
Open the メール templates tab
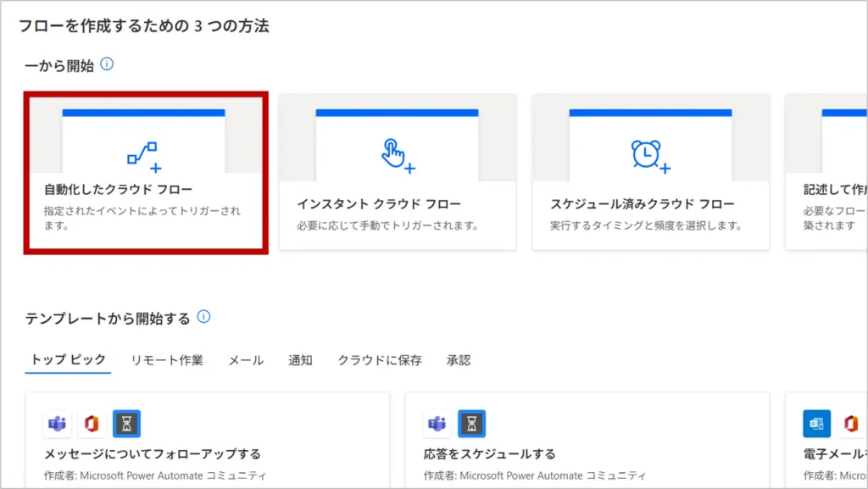(x=246, y=360)
